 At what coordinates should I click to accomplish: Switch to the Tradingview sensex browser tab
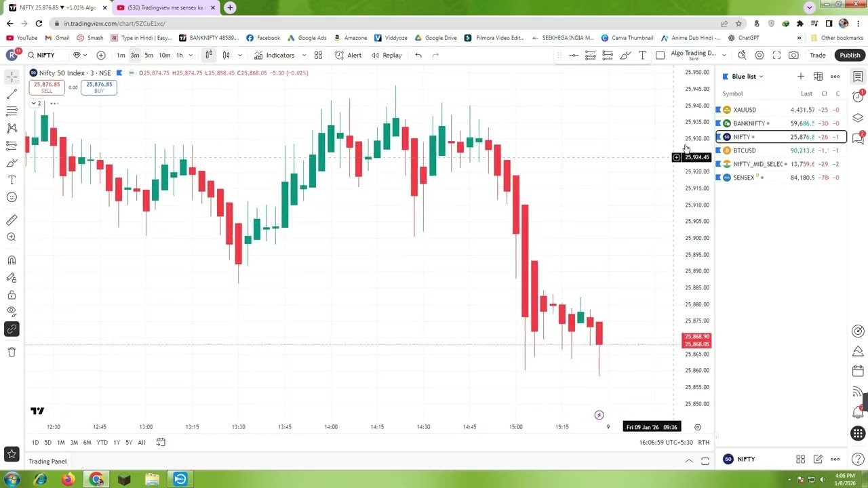[x=163, y=7]
